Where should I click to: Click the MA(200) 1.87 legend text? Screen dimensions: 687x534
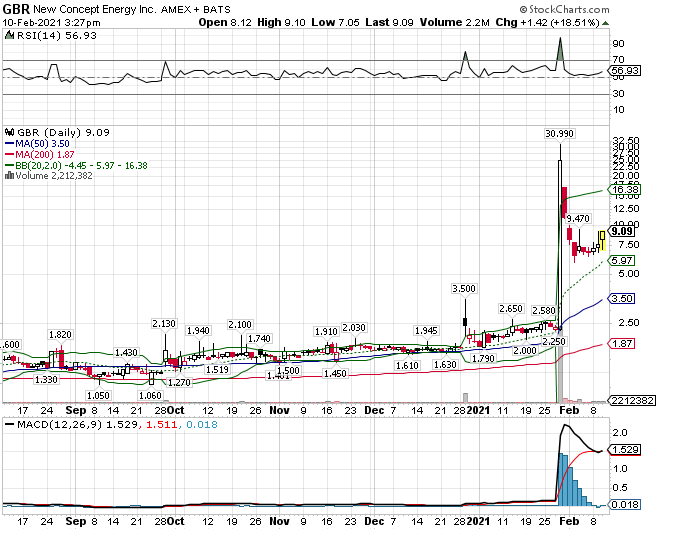[x=45, y=155]
